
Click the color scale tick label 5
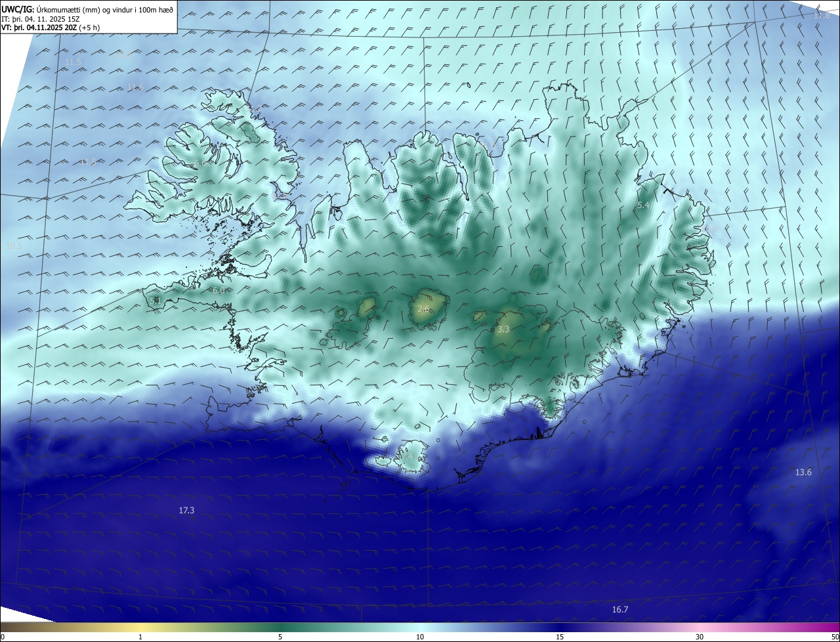pyautogui.click(x=280, y=637)
